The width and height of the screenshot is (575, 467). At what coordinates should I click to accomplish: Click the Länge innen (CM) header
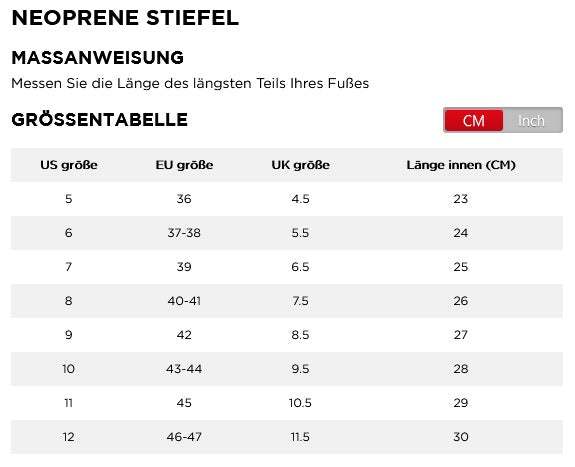tap(461, 165)
